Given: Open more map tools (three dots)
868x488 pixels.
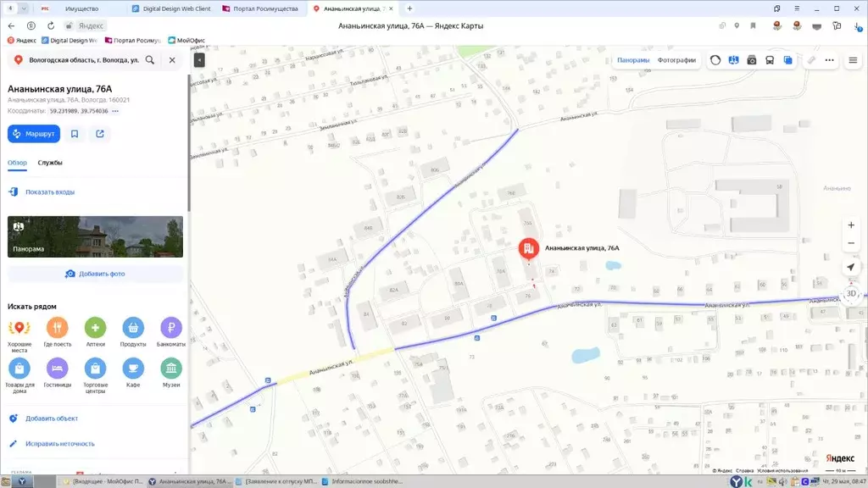Looking at the screenshot, I should click(x=829, y=60).
